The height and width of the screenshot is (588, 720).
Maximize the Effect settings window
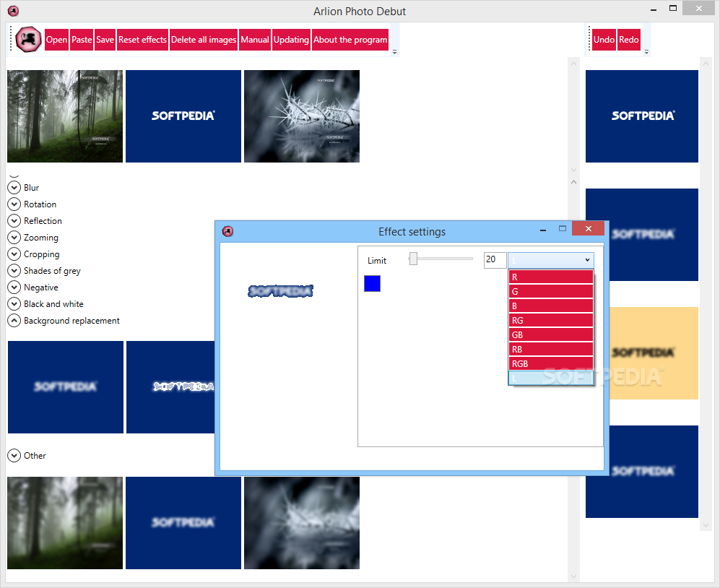[563, 228]
